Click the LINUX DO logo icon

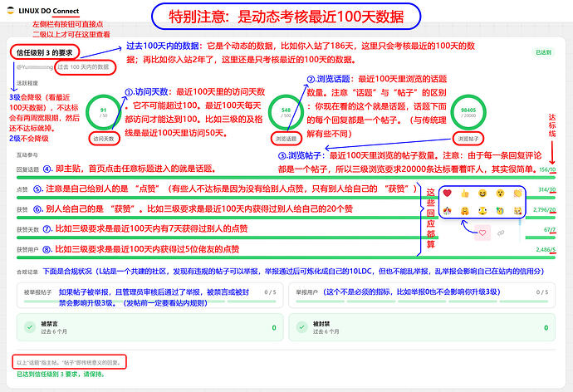pyautogui.click(x=11, y=11)
